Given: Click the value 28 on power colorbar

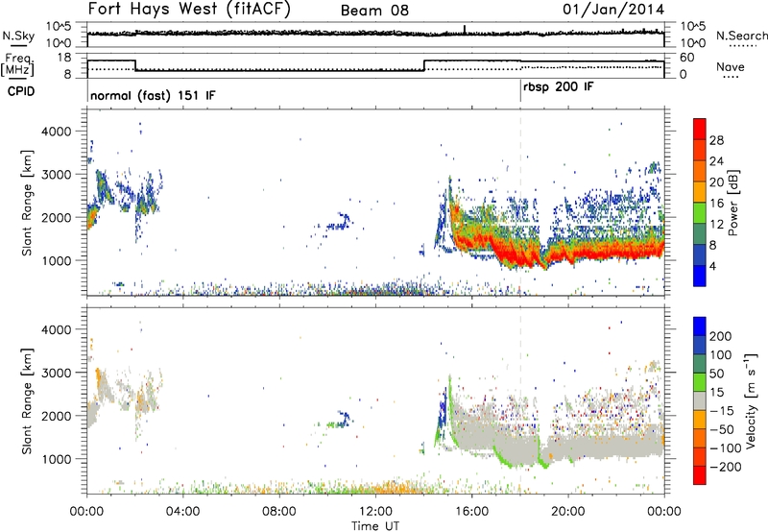Looking at the screenshot, I should [716, 140].
